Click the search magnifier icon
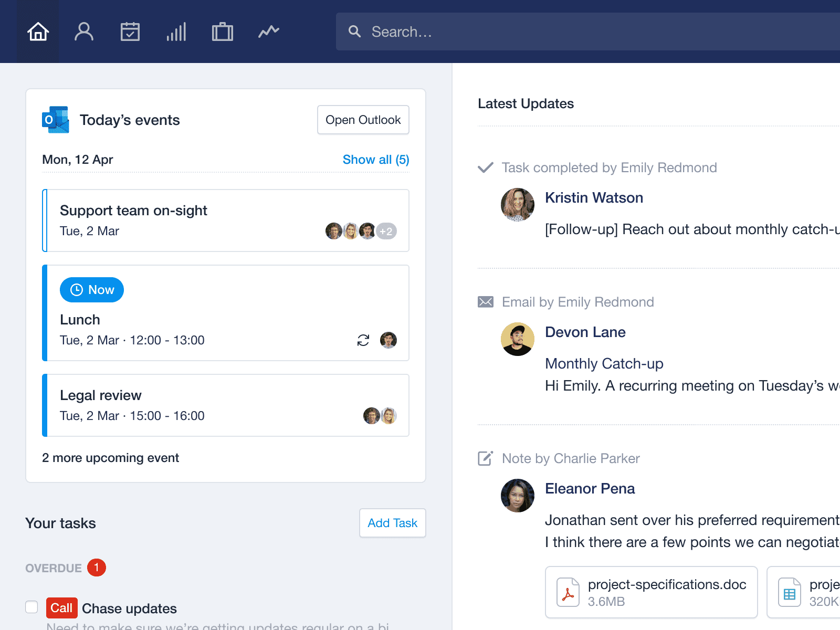Viewport: 840px width, 630px height. pos(355,31)
